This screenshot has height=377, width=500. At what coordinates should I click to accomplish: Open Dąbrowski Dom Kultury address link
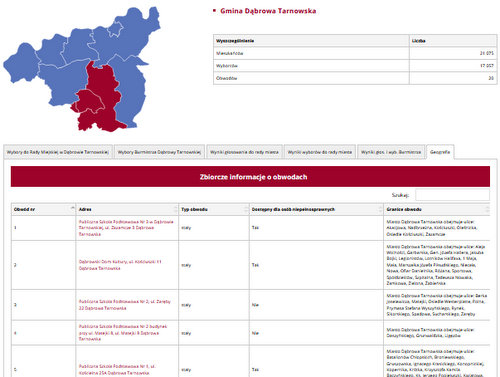(120, 265)
